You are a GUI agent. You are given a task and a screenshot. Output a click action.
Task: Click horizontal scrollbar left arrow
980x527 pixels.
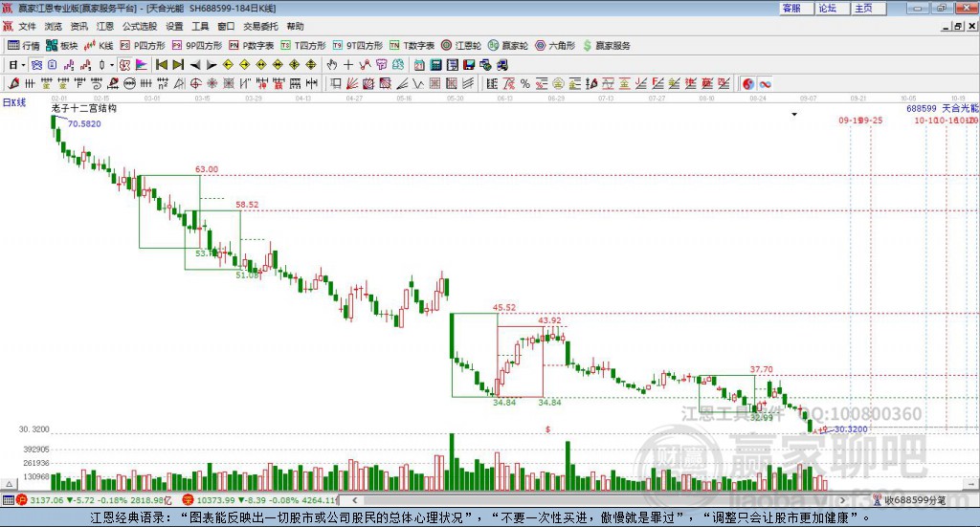click(x=355, y=500)
